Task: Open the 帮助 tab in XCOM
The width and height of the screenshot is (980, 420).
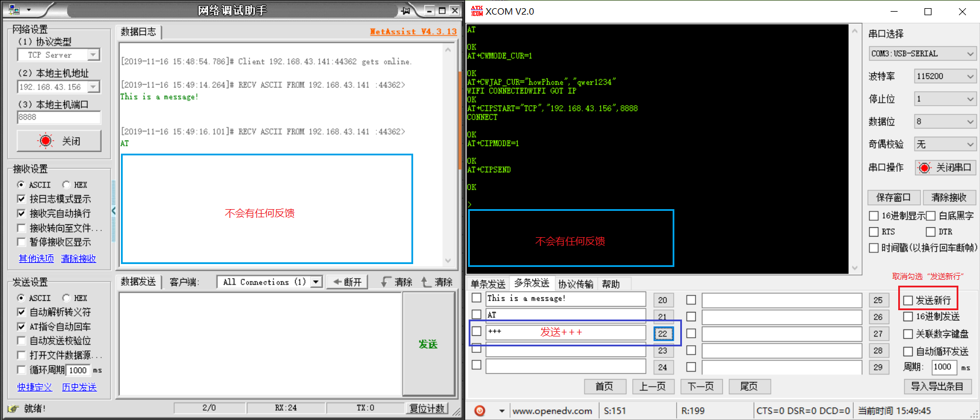Action: pos(611,284)
